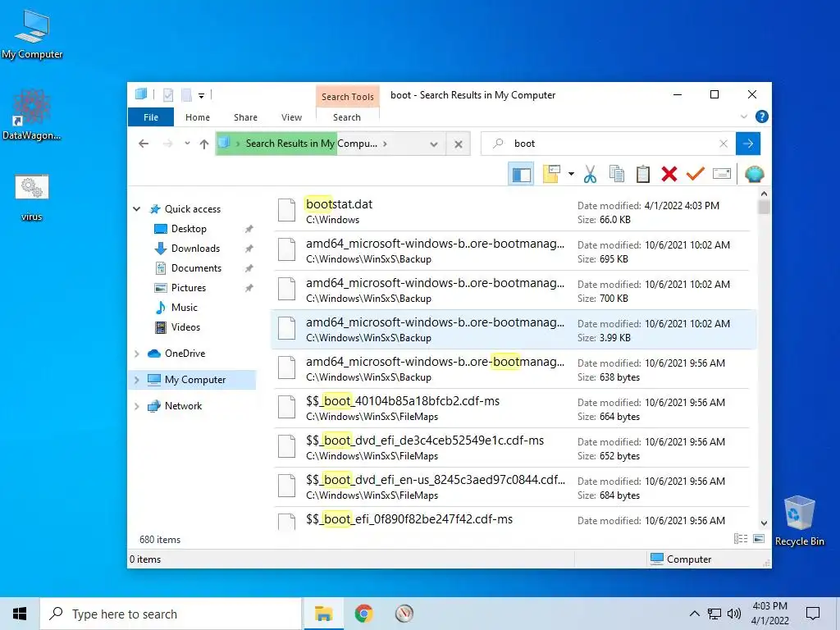This screenshot has width=840, height=630.
Task: Select Pictures in Quick access
Action: click(188, 288)
